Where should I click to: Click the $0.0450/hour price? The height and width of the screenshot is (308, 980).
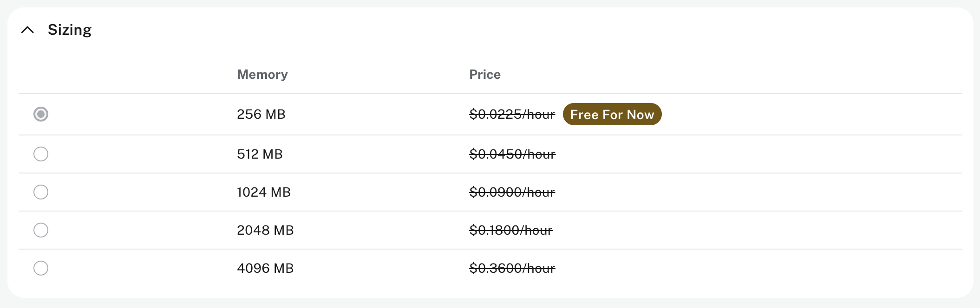(x=512, y=154)
